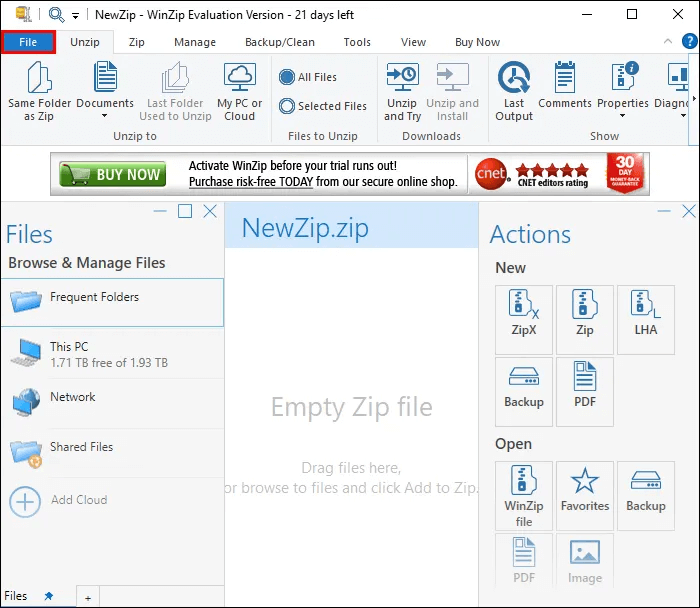Viewport: 700px width, 608px height.
Task: Minimize the Files pane
Action: (160, 211)
